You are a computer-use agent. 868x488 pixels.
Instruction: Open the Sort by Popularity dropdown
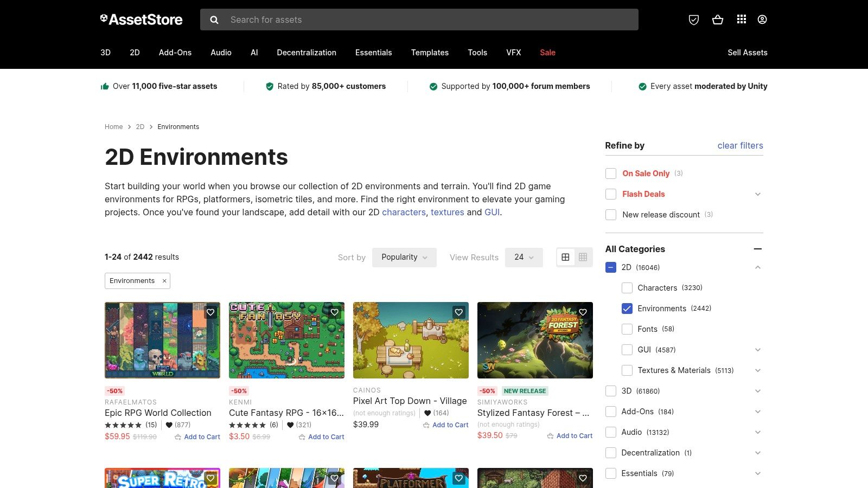pos(404,257)
